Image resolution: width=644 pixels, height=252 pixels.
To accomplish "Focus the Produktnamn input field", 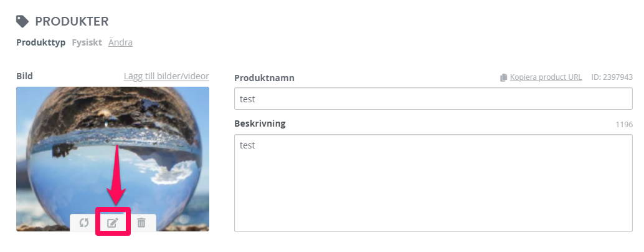I will [x=433, y=99].
